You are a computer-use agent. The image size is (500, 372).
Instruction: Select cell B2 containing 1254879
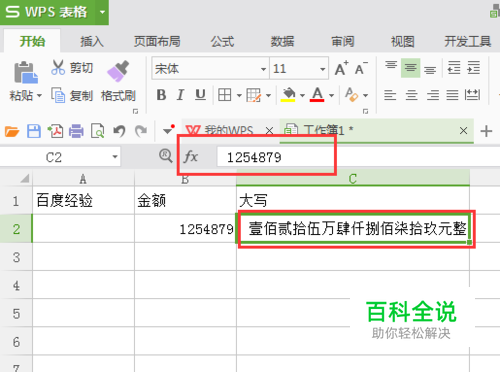(x=185, y=229)
